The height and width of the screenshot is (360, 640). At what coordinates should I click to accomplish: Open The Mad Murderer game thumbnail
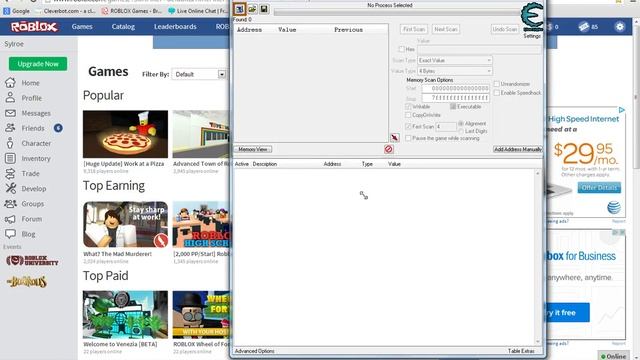(125, 224)
